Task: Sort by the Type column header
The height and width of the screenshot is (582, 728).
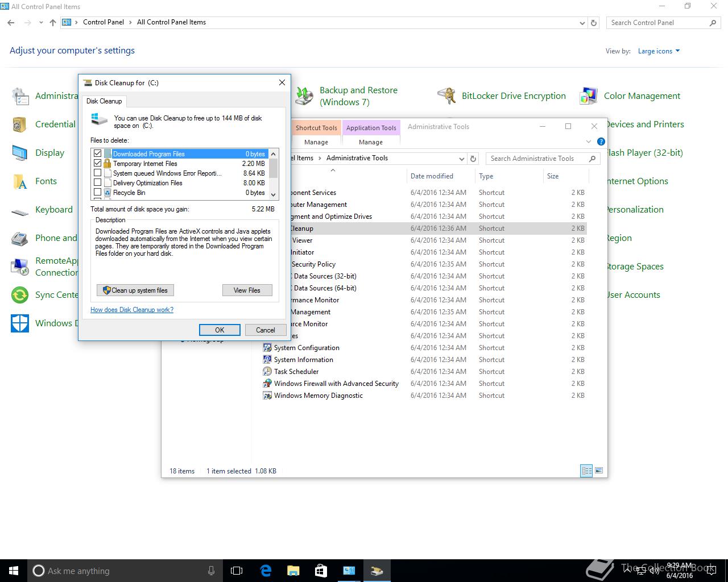Action: 509,176
